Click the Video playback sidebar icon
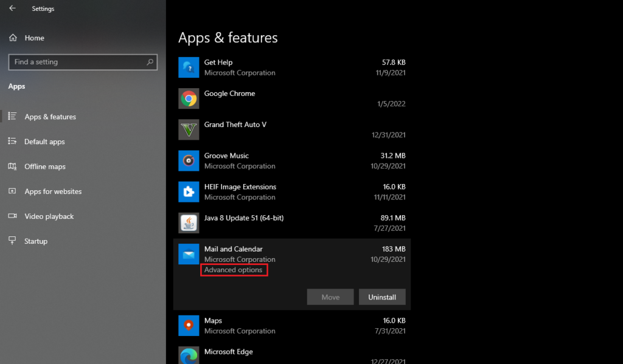 click(x=12, y=216)
